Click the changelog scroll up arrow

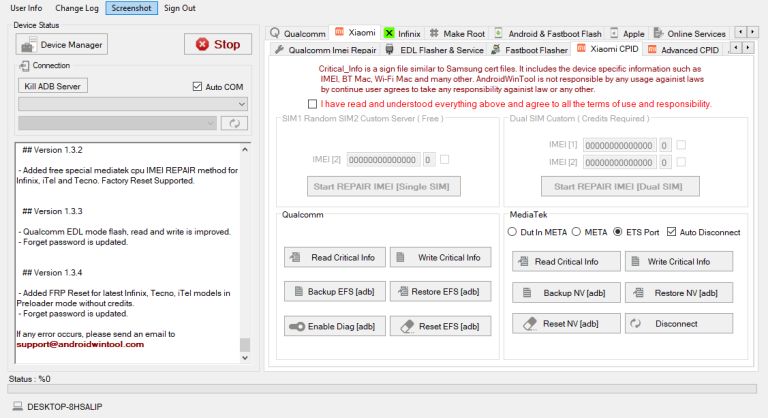[x=245, y=149]
